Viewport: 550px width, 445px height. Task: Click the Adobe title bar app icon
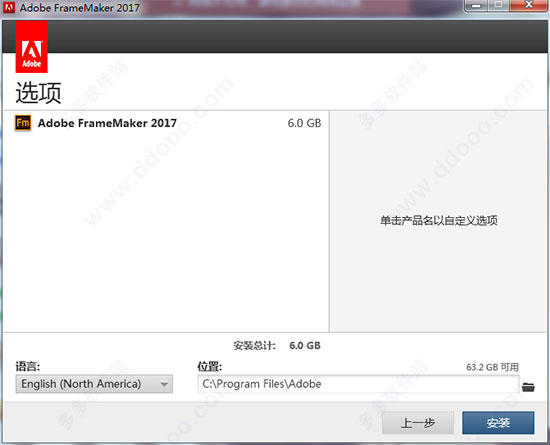(9, 7)
